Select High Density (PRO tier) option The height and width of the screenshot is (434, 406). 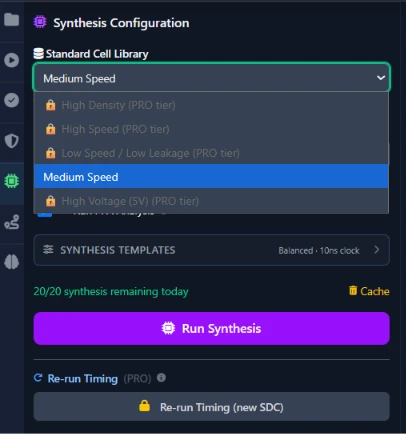(211, 105)
